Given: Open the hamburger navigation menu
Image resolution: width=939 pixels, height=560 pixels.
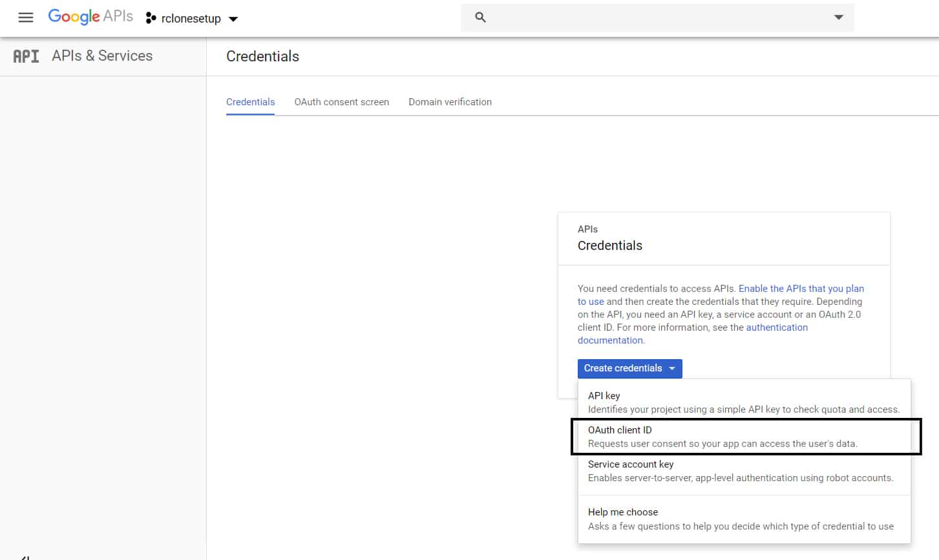Looking at the screenshot, I should click(x=26, y=18).
